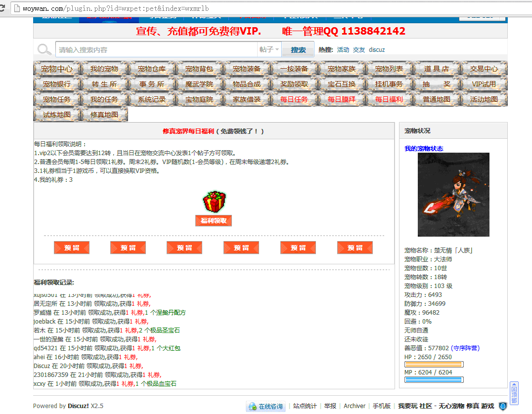532x414 pixels.
Task: Open the 试炼地图 menu
Action: click(x=57, y=114)
